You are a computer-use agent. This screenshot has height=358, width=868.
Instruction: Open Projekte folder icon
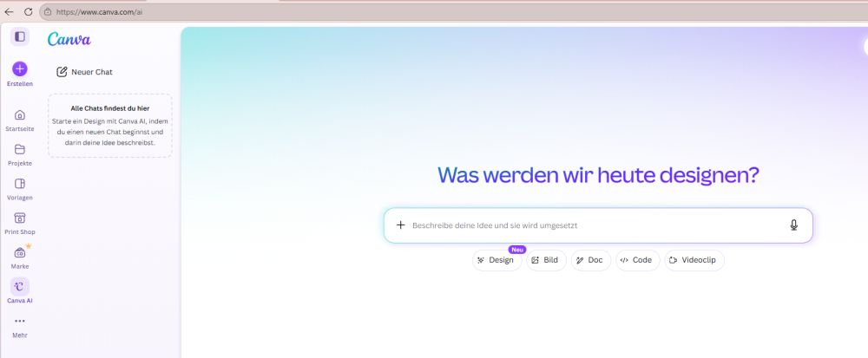click(x=20, y=149)
